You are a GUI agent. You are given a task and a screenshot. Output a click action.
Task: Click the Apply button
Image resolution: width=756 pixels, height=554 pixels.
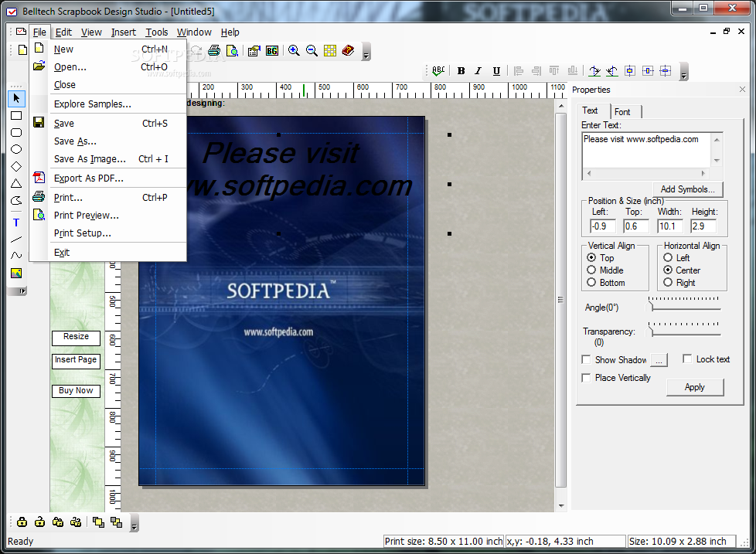(695, 387)
